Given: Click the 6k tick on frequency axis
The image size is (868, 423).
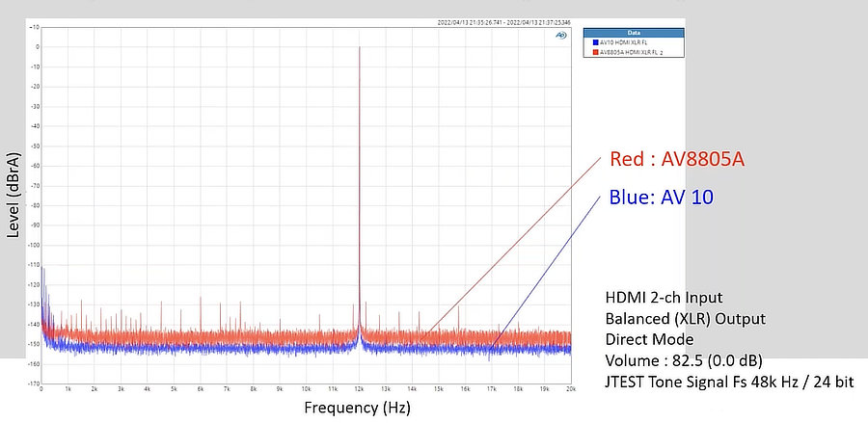Looking at the screenshot, I should tap(201, 389).
